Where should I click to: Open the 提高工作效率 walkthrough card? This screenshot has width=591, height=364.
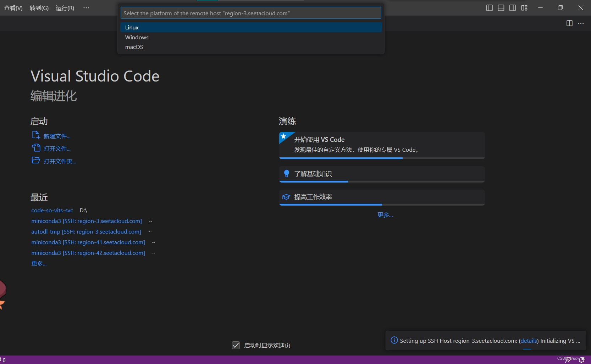coord(382,197)
